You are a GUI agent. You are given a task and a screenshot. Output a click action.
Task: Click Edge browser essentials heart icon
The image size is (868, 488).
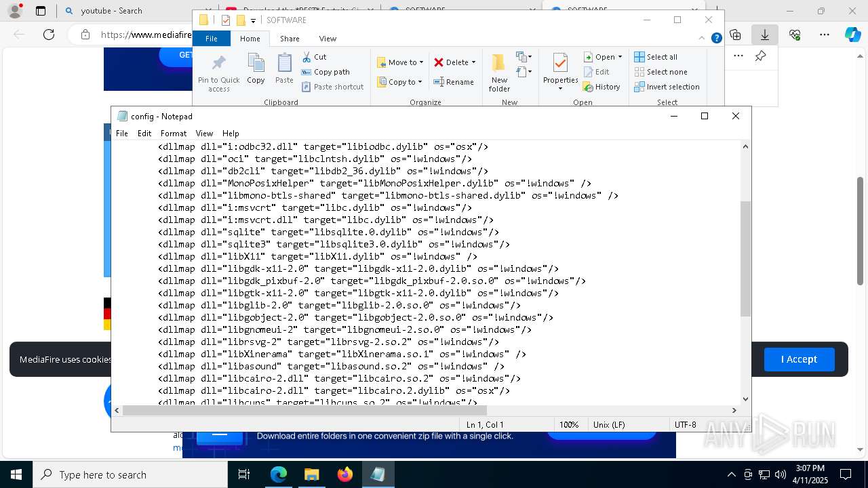795,35
